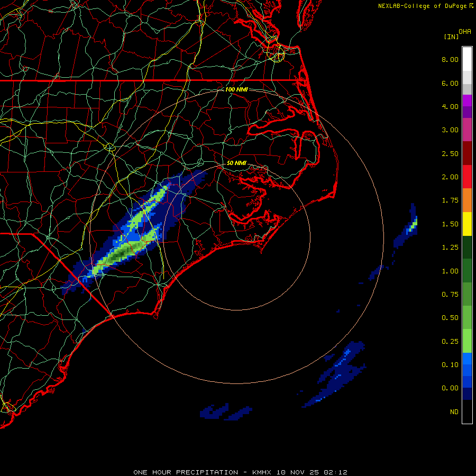The height and width of the screenshot is (476, 476).
Task: Click the 1.25 legend value
Action: (450, 248)
